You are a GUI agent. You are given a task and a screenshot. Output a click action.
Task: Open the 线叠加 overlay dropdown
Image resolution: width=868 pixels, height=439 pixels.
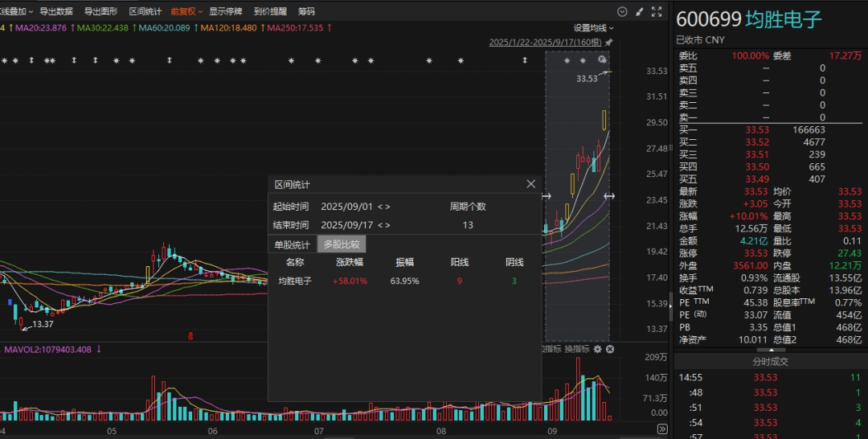(16, 11)
